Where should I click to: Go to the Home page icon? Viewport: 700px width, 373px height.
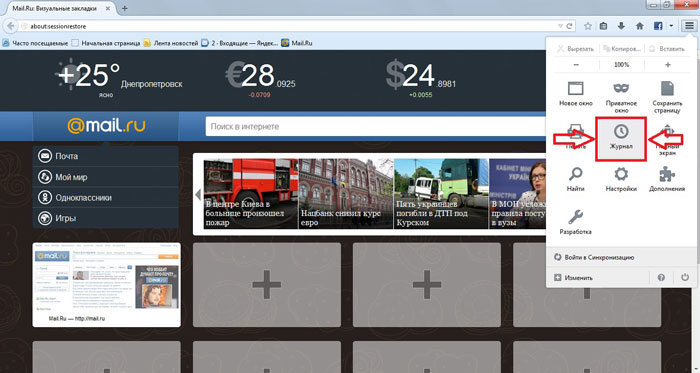[640, 26]
